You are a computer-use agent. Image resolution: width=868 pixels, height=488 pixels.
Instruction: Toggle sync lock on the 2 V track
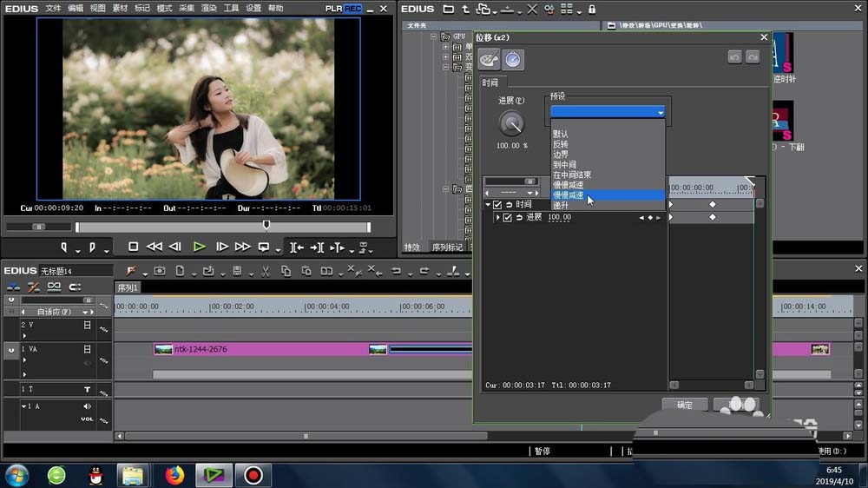[103, 330]
